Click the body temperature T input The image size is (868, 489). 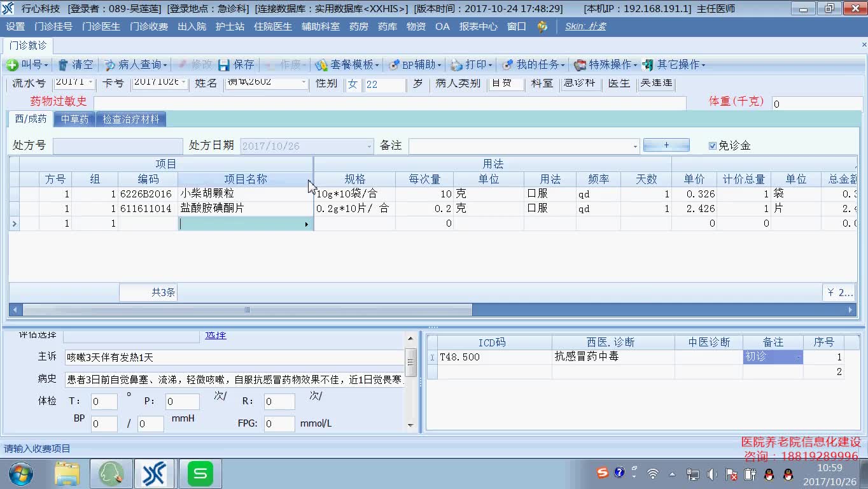pos(104,402)
